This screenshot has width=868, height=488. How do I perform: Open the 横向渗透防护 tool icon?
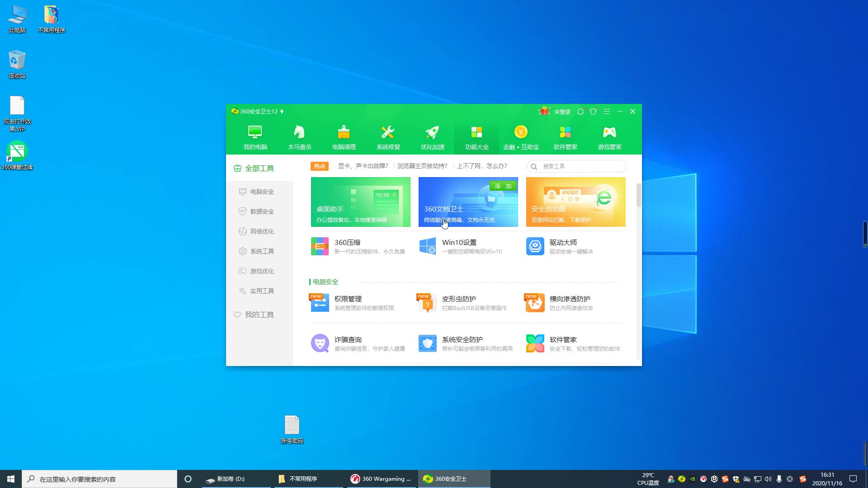[535, 303]
